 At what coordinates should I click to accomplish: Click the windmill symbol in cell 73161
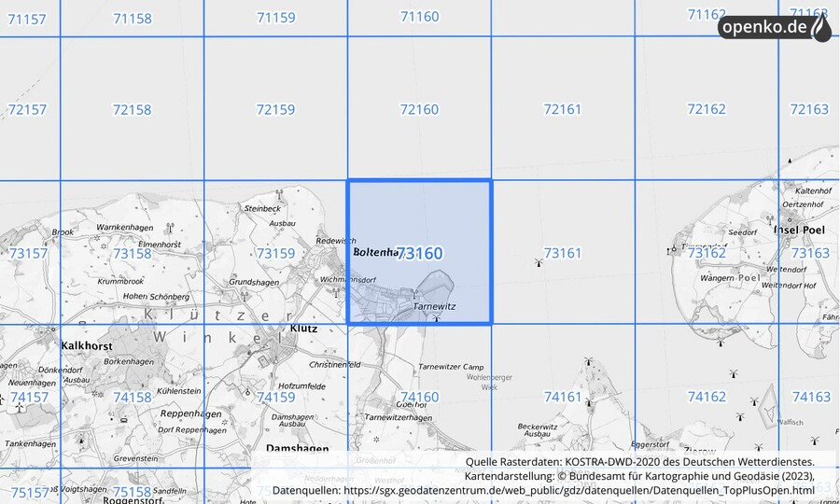(x=539, y=262)
